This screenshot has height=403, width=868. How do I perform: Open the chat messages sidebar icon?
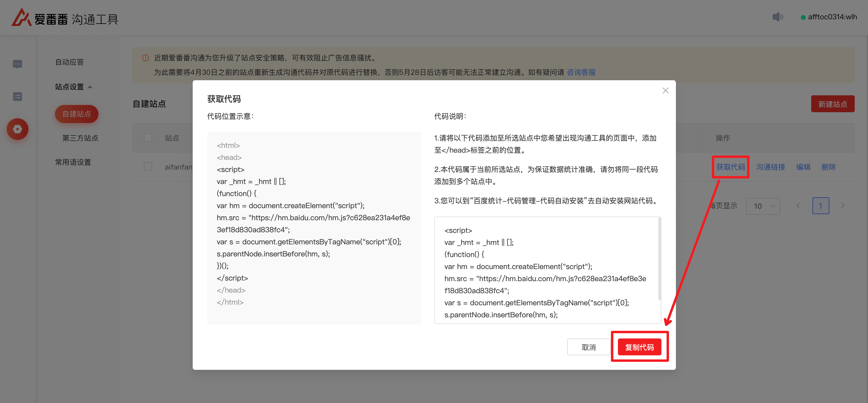pyautogui.click(x=18, y=64)
